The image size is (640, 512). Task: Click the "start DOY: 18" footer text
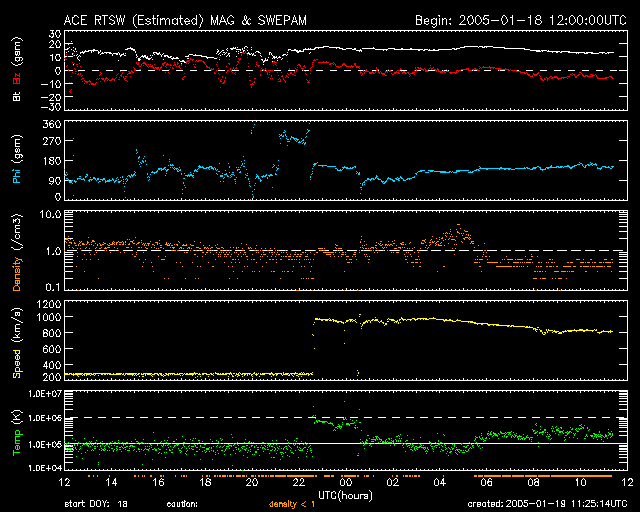(x=96, y=504)
